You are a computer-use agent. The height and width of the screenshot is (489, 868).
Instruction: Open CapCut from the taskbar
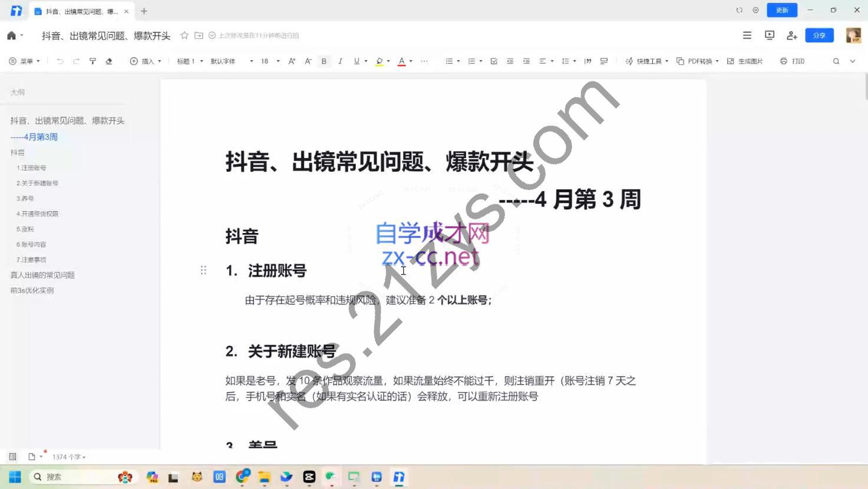pos(309,477)
